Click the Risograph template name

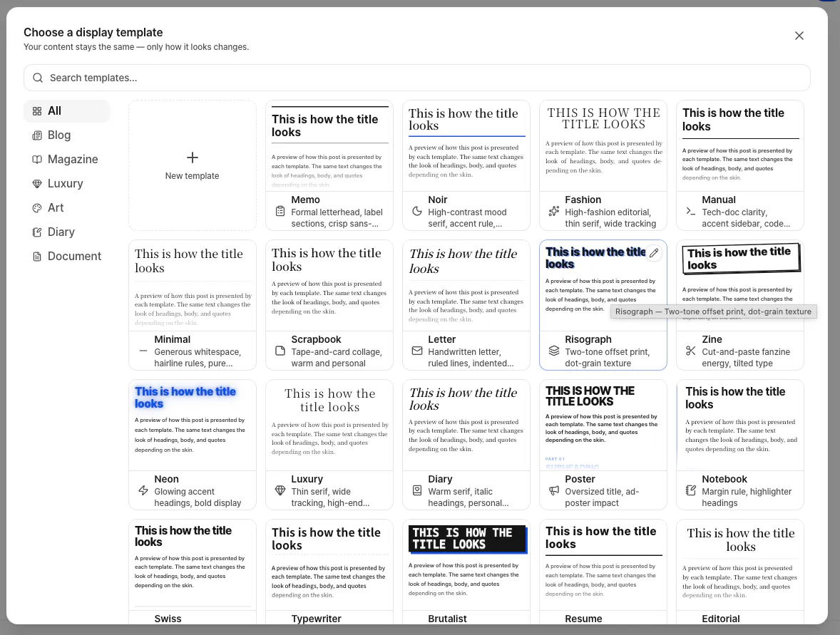588,339
